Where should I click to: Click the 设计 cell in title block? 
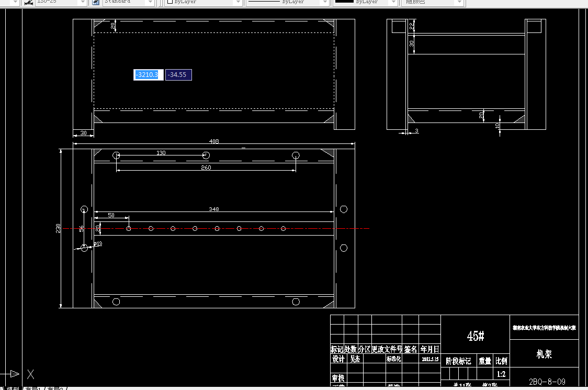[x=338, y=359]
